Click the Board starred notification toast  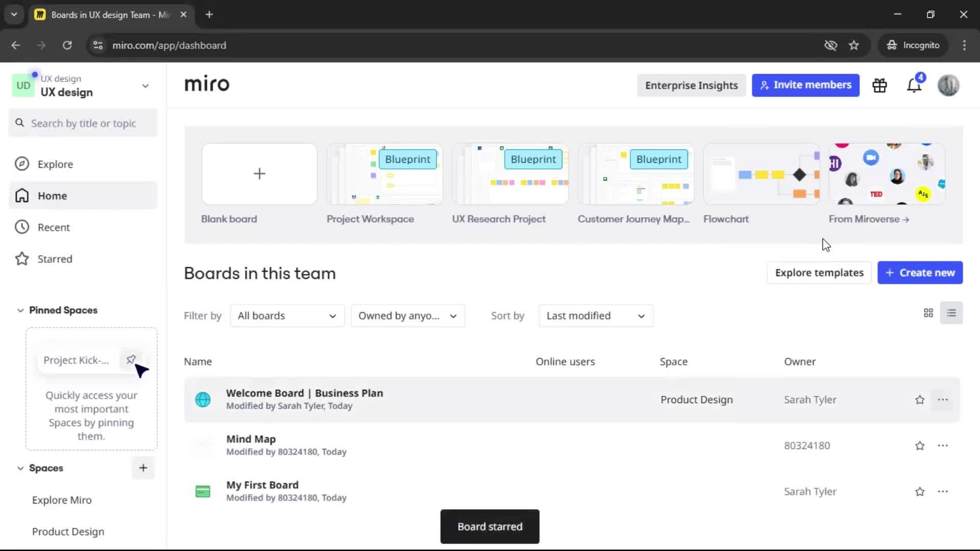tap(489, 527)
